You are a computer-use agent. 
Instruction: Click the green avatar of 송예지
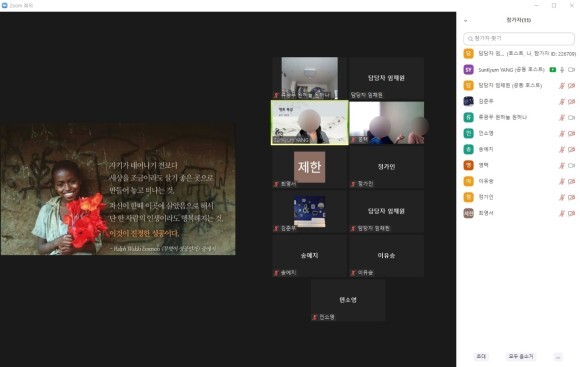(x=469, y=149)
